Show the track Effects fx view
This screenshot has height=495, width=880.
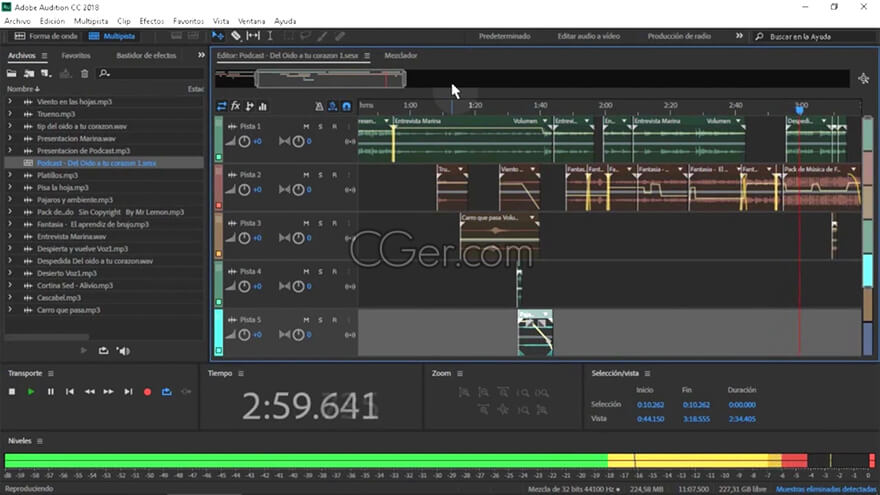pyautogui.click(x=236, y=106)
